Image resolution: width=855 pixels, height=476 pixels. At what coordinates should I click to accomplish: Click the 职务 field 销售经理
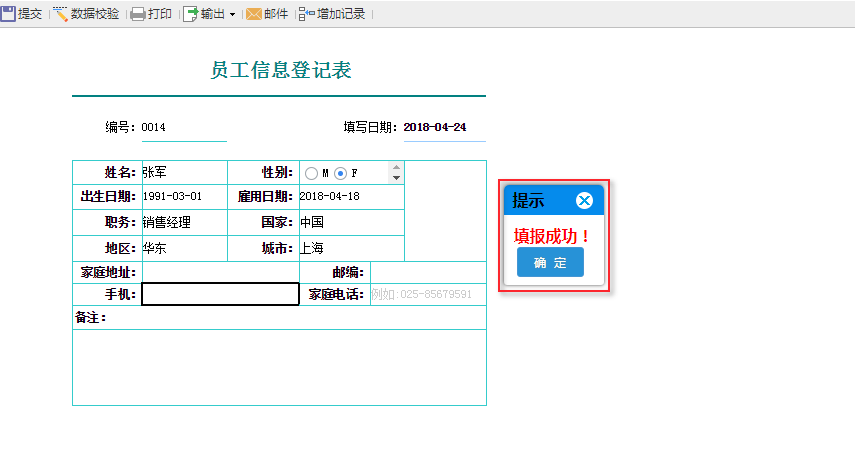(184, 222)
